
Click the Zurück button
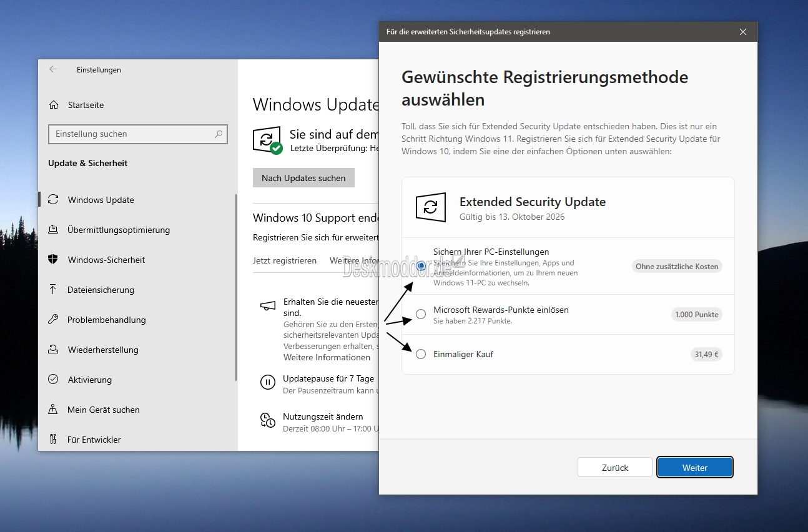[615, 467]
